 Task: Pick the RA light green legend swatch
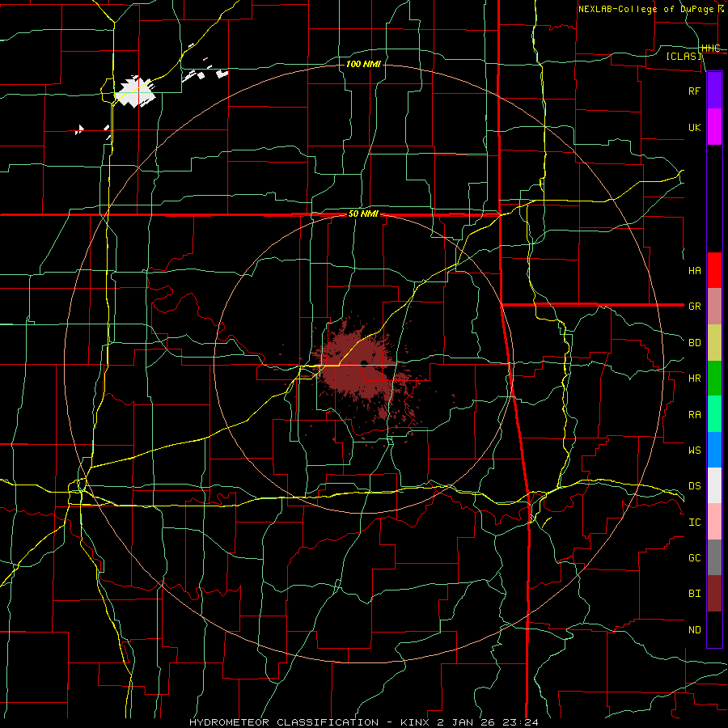(714, 414)
